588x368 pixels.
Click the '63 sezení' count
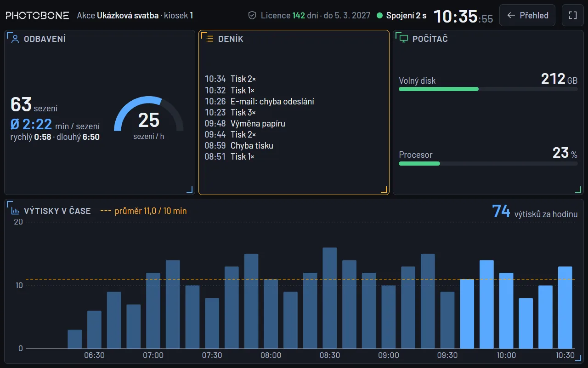[x=34, y=105]
